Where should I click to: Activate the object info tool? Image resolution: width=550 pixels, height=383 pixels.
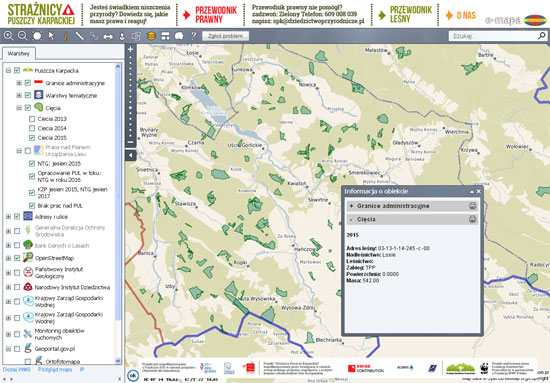click(x=65, y=36)
